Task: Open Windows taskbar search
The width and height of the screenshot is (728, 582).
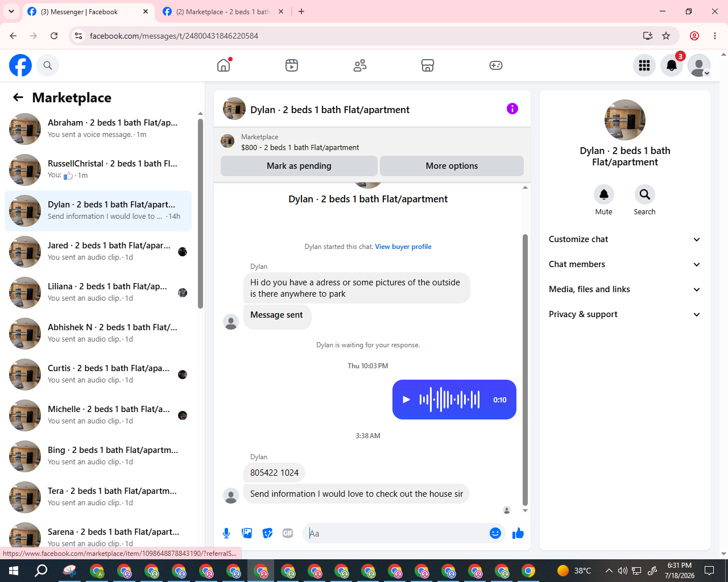Action: [x=41, y=571]
